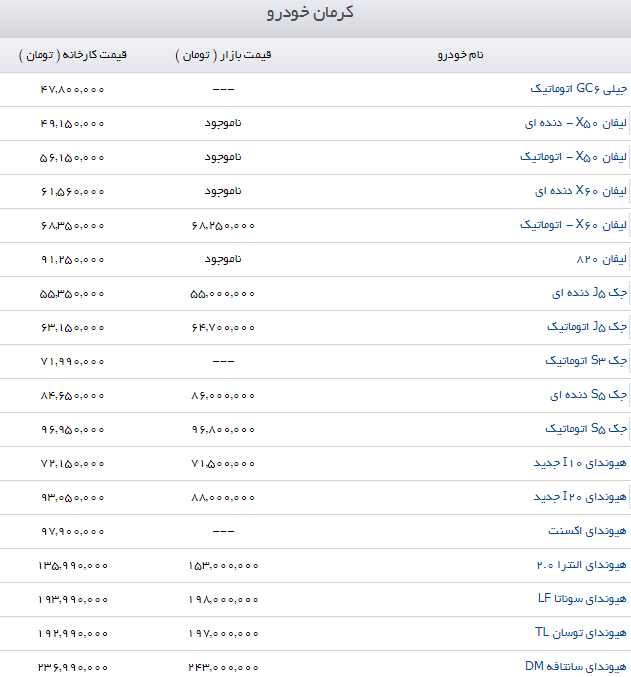Open the جک S5 اتوماتیک link
631x677 pixels.
click(586, 429)
